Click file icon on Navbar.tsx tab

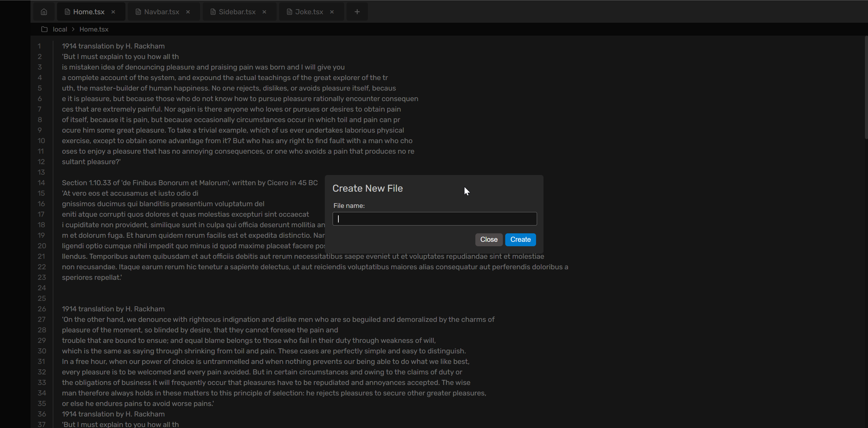[x=138, y=12]
